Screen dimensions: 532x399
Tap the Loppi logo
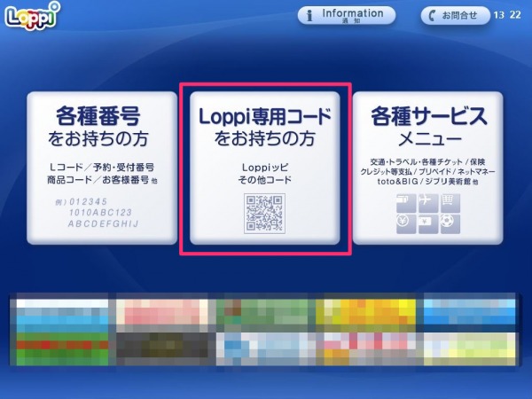[33, 16]
